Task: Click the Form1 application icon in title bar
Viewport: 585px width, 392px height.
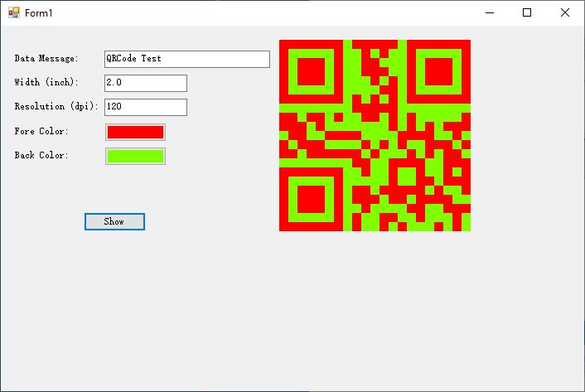Action: 14,12
